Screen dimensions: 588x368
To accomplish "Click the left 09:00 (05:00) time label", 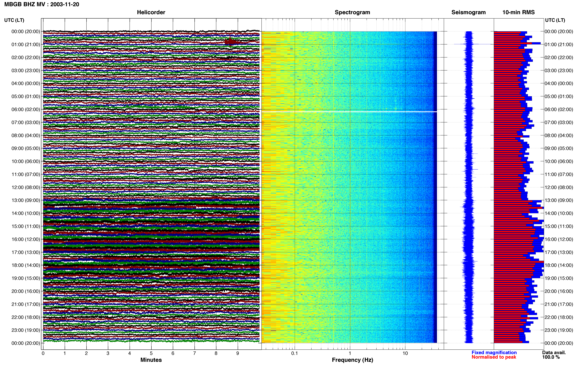I will click(x=26, y=148).
